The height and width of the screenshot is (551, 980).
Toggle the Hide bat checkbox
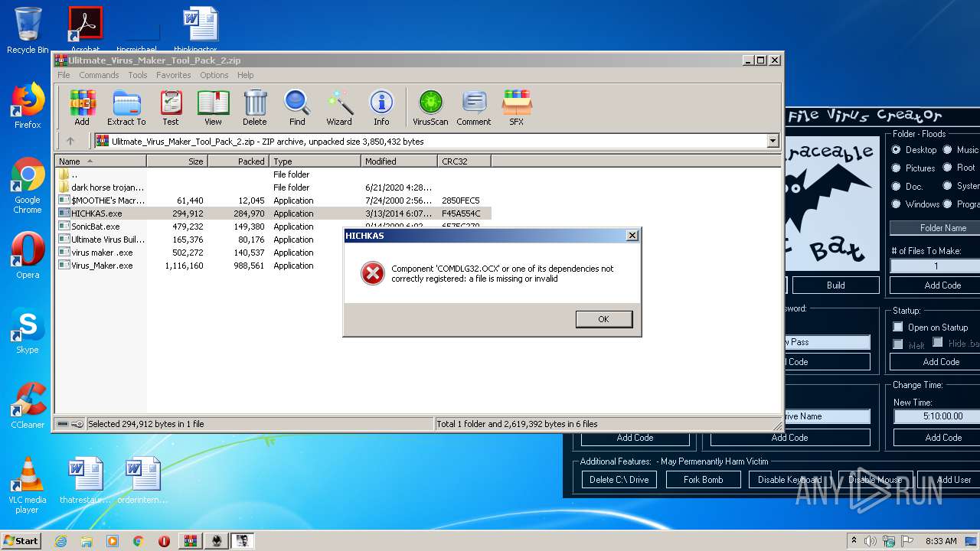pos(937,343)
